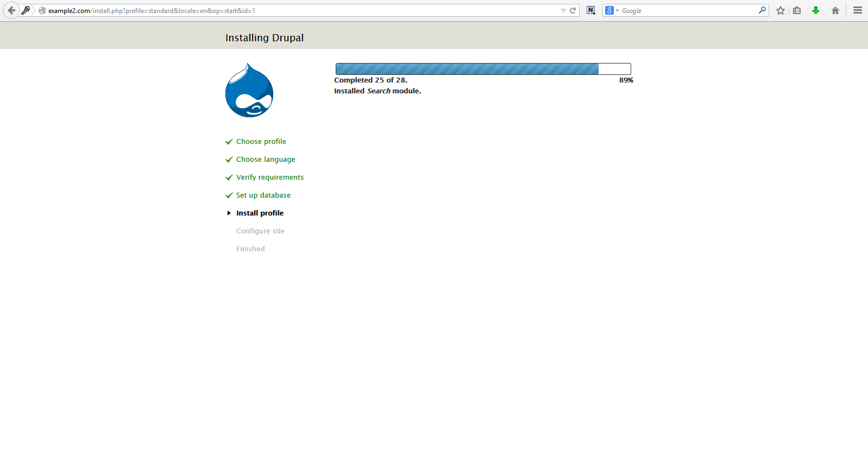Open downloads with the green arrow icon
Image resolution: width=868 pixels, height=450 pixels.
click(816, 10)
